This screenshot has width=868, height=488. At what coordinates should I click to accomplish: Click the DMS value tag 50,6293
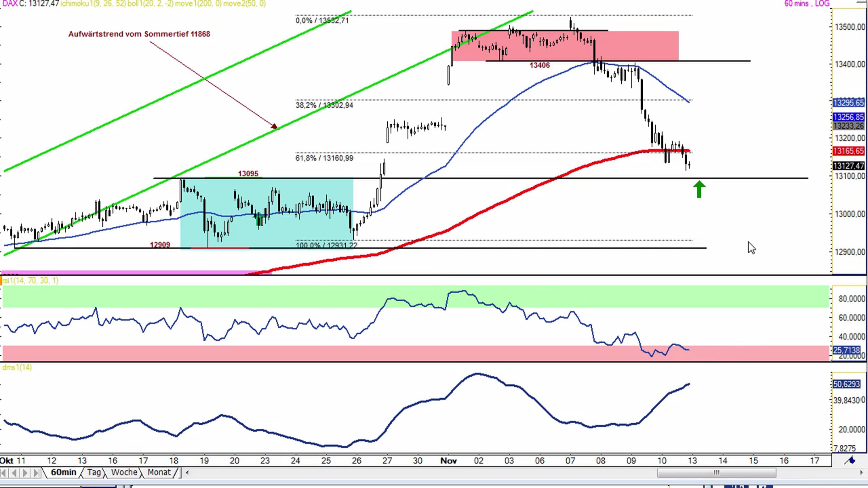[x=847, y=384]
